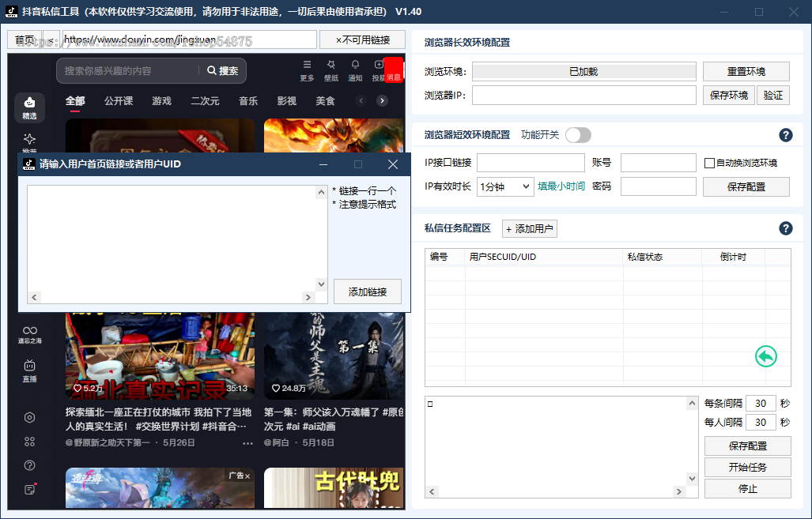Image resolution: width=812 pixels, height=519 pixels.
Task: Open the 精选 sidebar icon
Action: coord(29,107)
